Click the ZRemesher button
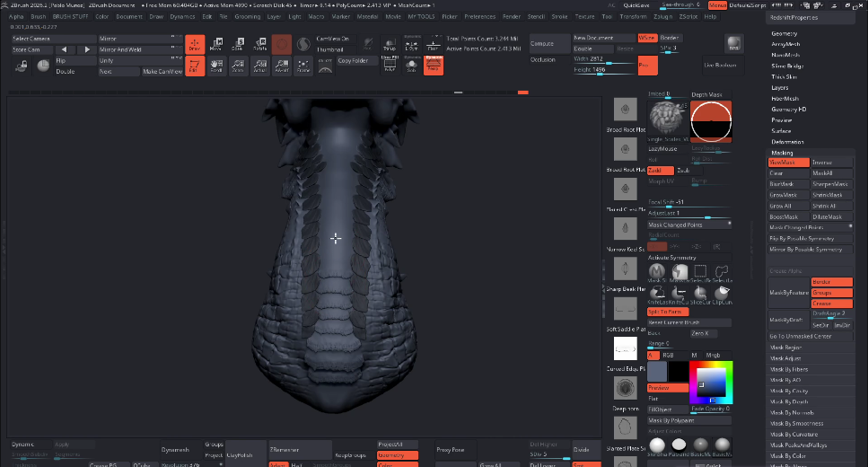 click(300, 450)
